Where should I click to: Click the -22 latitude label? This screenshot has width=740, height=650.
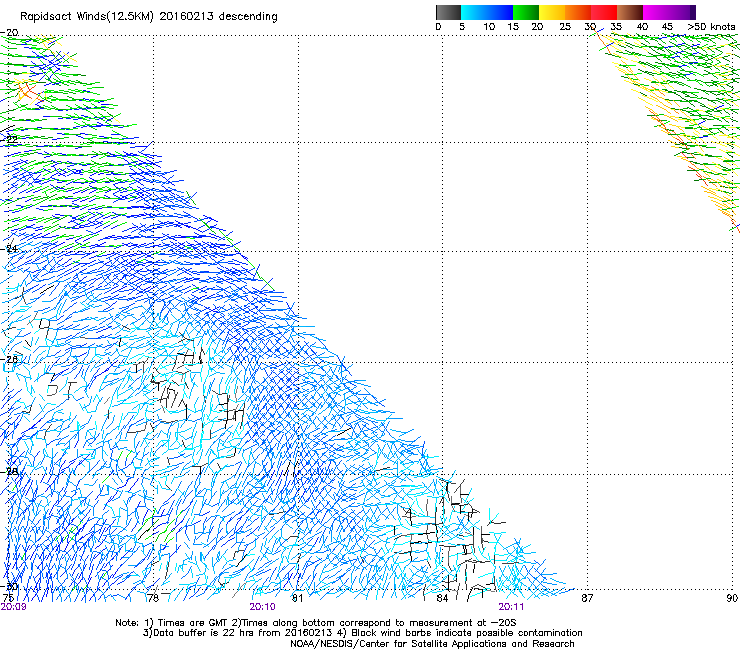click(x=10, y=139)
